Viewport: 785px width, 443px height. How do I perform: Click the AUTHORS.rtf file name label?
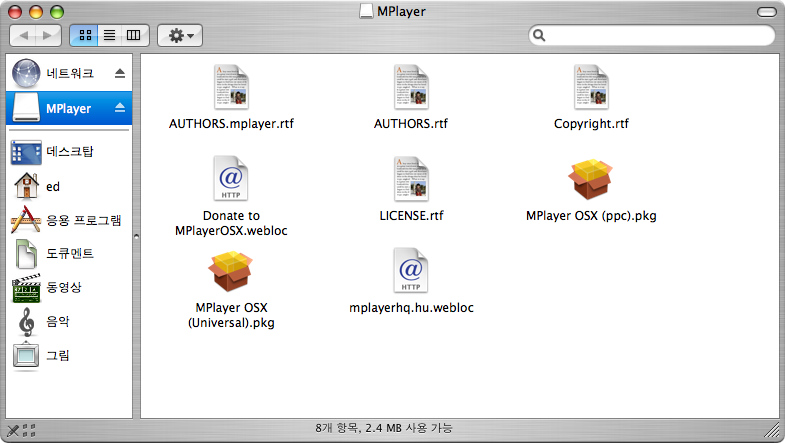click(x=411, y=124)
